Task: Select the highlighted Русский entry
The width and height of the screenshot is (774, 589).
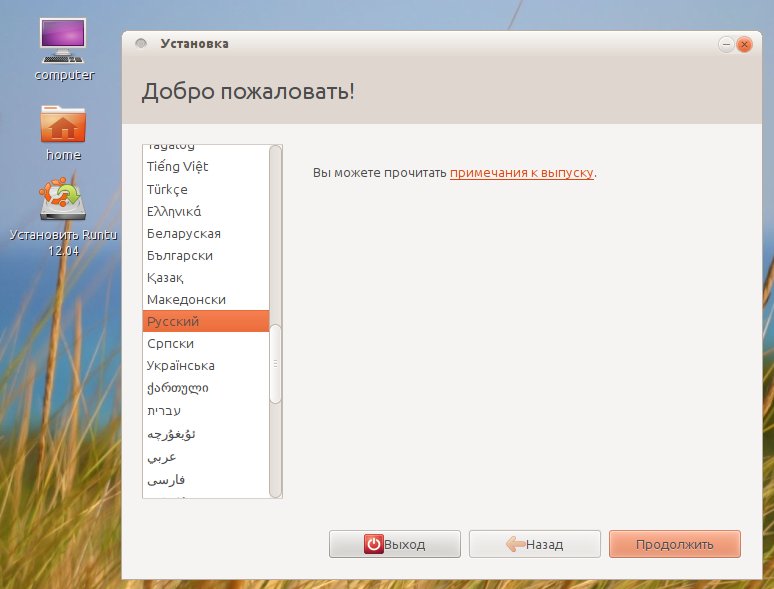Action: pyautogui.click(x=206, y=321)
